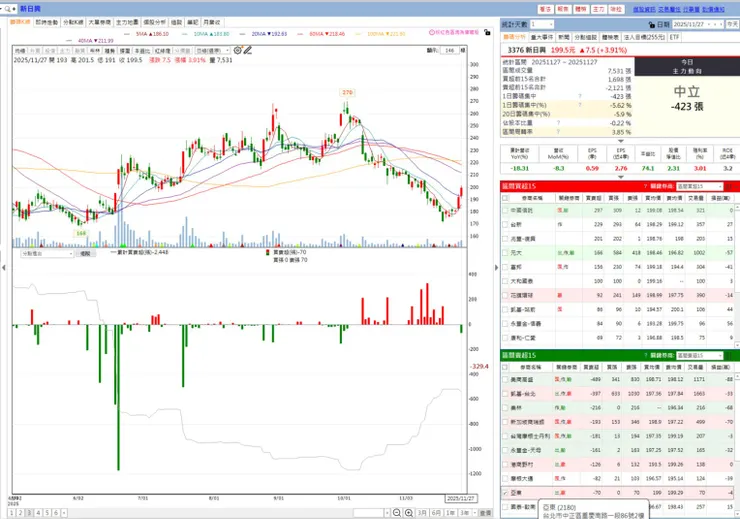The height and width of the screenshot is (519, 740).
Task: Click the empty input field beside zoom icons
Action: pyautogui.click(x=369, y=513)
